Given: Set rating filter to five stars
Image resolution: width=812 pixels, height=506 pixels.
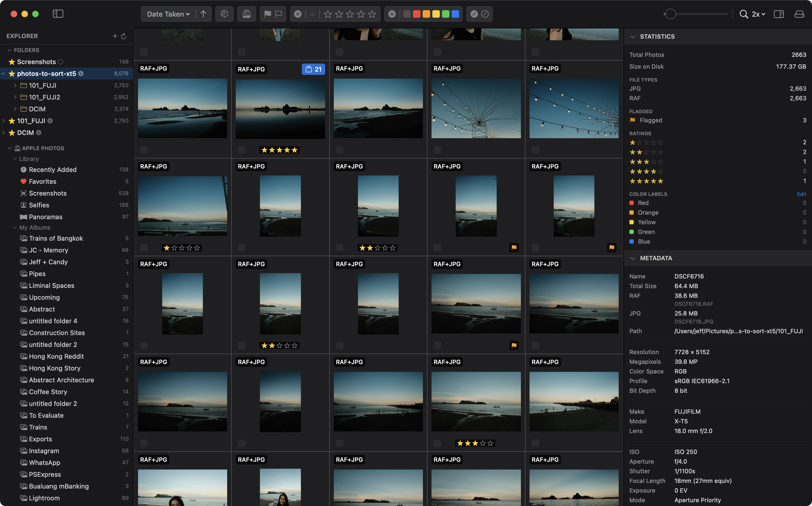Looking at the screenshot, I should point(372,14).
